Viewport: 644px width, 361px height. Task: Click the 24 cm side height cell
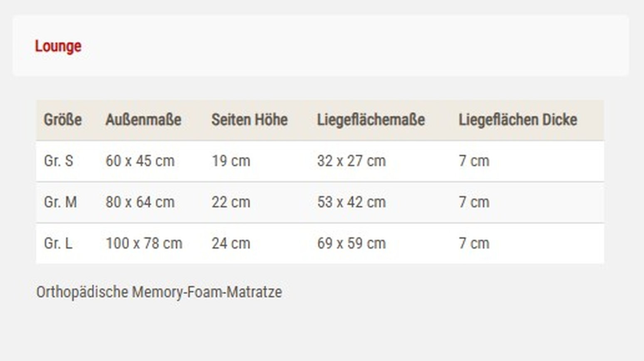point(231,243)
